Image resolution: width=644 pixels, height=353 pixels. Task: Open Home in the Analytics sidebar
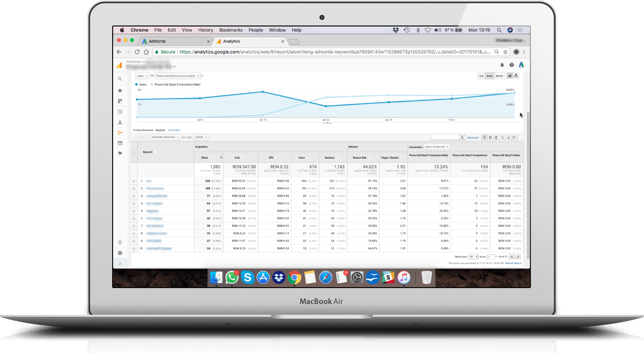(x=120, y=90)
